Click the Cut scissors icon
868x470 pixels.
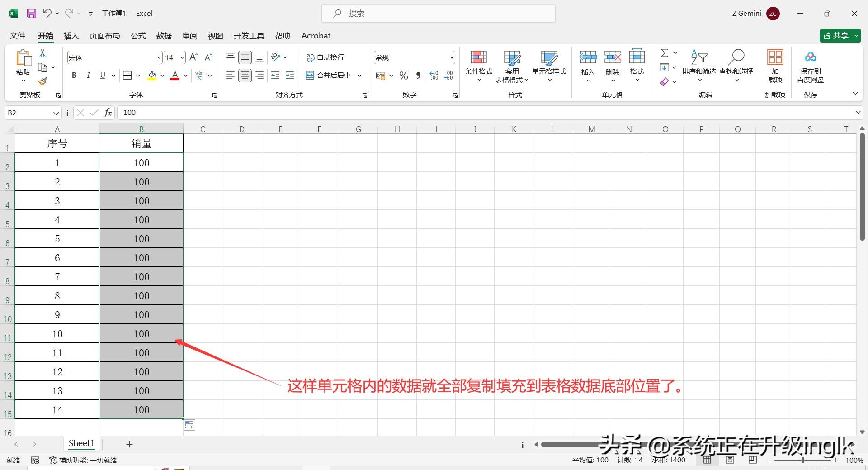(x=42, y=53)
